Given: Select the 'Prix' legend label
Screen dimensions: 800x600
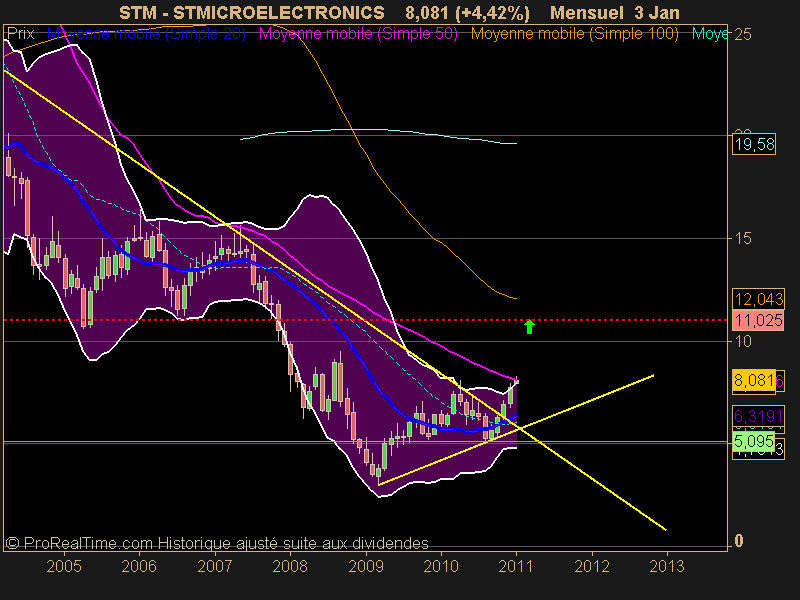Looking at the screenshot, I should (21, 34).
